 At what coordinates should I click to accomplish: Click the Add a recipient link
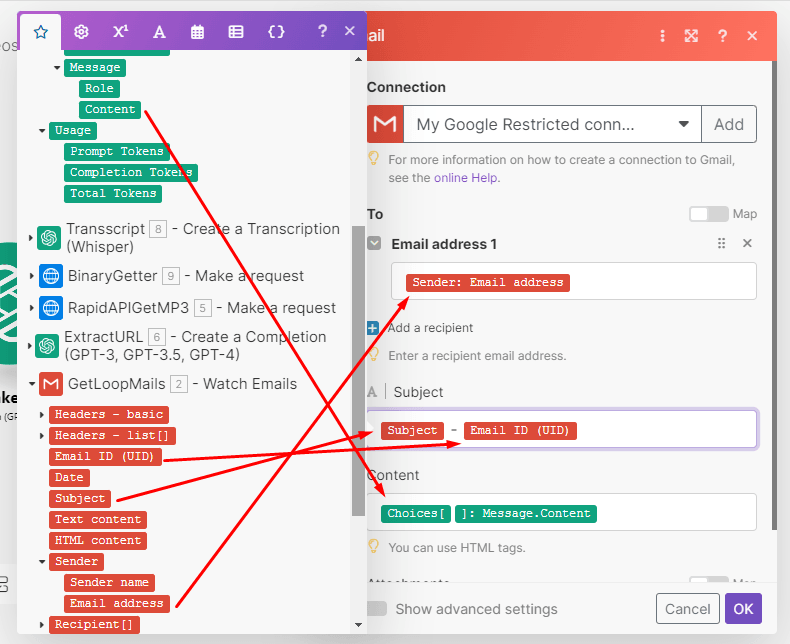pyautogui.click(x=430, y=328)
